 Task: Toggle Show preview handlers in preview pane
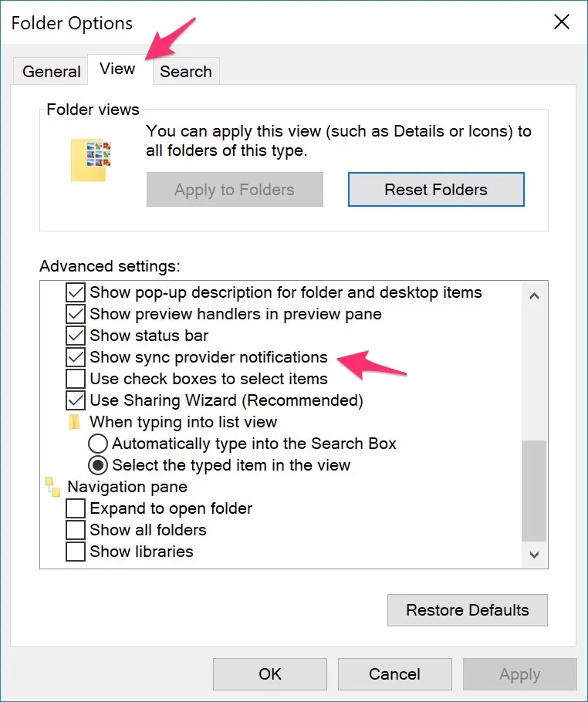(76, 314)
